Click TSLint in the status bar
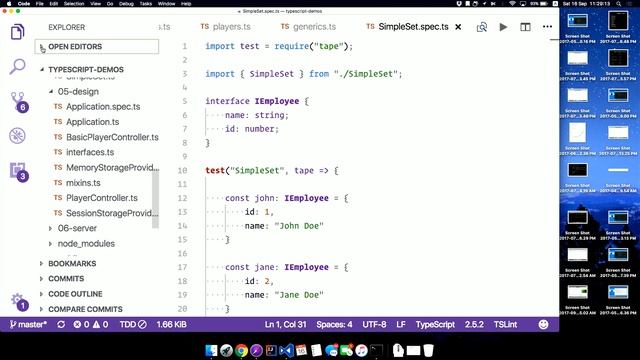640x360 pixels. point(505,324)
